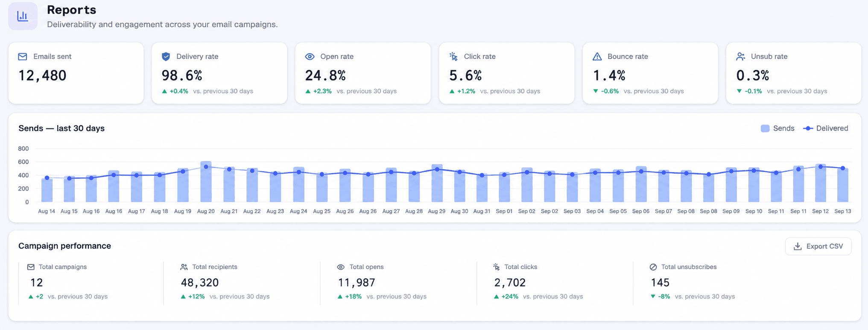
Task: Click the Aug 29 bar in the chart
Action: click(x=437, y=183)
